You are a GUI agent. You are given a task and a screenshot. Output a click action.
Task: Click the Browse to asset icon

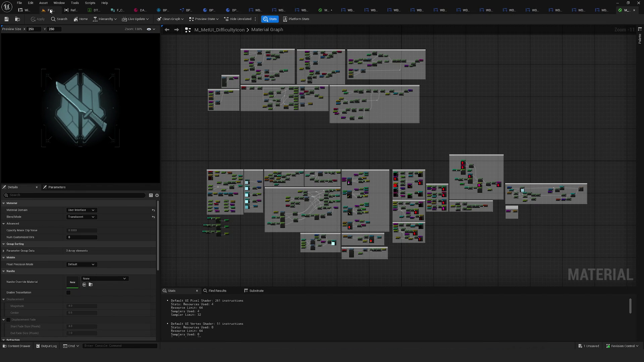point(17,19)
